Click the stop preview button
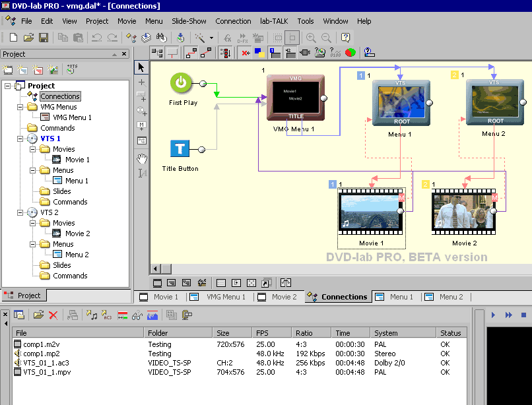 [523, 315]
